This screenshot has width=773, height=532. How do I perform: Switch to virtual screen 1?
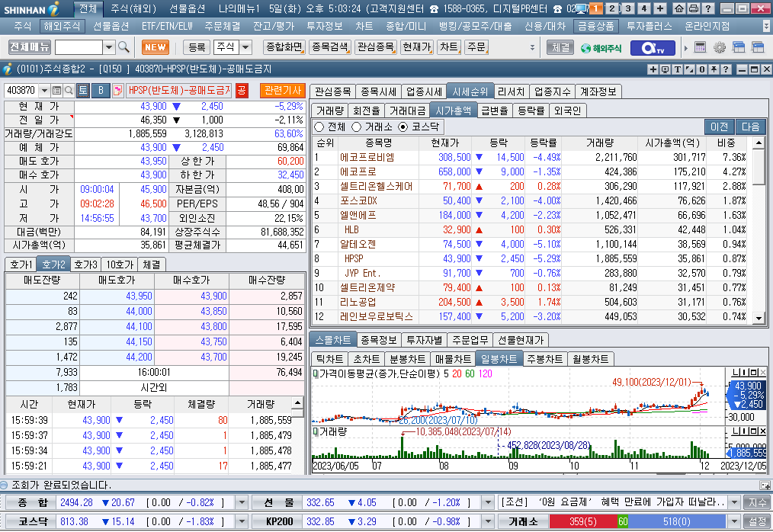(596, 8)
